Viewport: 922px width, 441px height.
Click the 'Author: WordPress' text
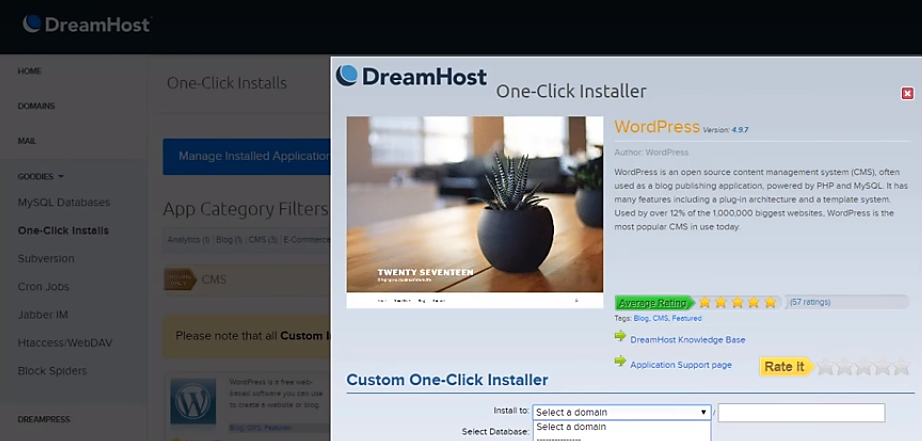(x=652, y=152)
